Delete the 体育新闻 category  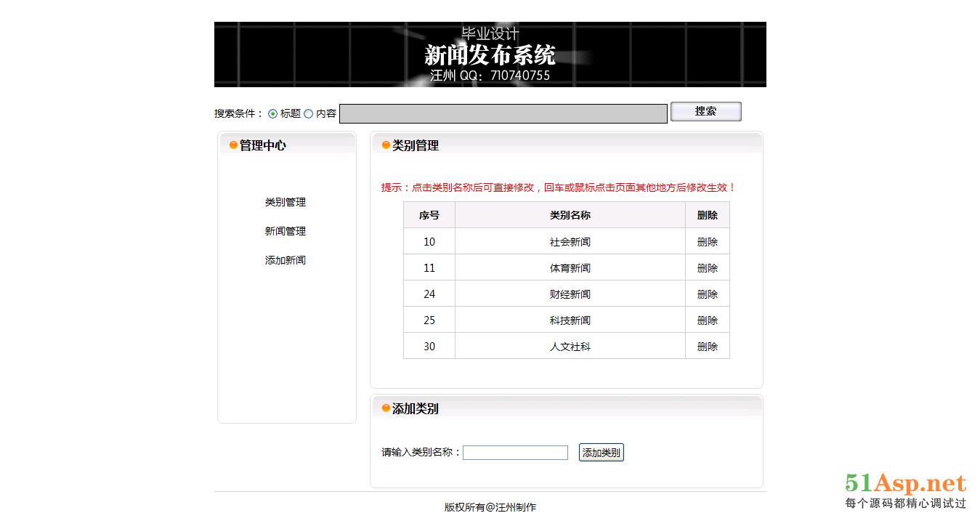coord(707,268)
